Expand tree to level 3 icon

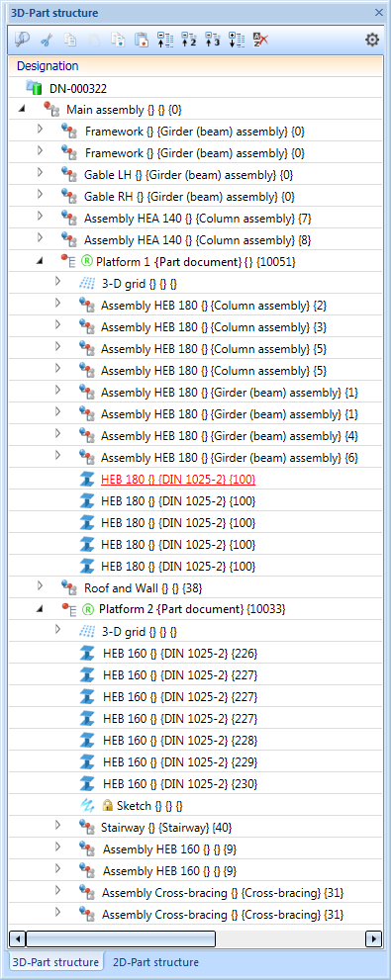pyautogui.click(x=213, y=40)
